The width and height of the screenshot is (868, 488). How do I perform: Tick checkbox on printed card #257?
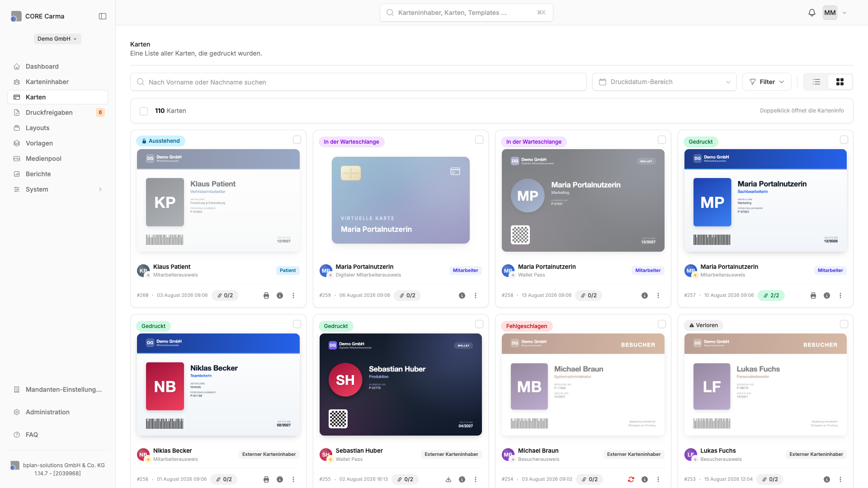[x=844, y=140]
